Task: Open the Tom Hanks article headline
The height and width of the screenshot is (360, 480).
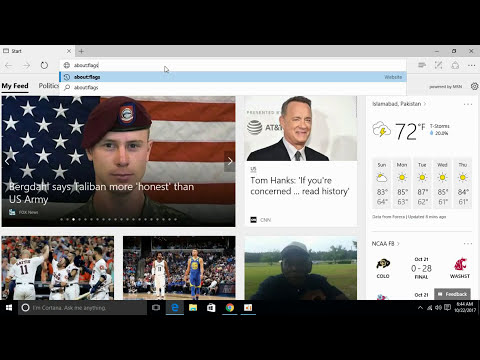Action: [300, 186]
